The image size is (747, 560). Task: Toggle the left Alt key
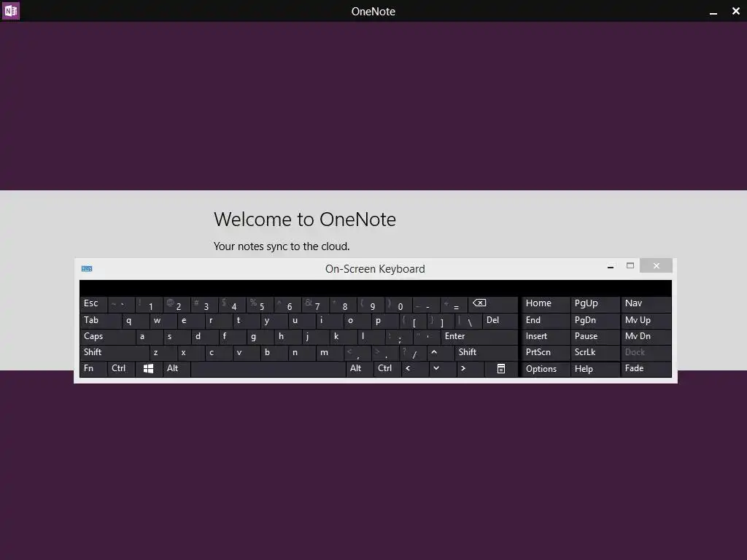pyautogui.click(x=177, y=368)
